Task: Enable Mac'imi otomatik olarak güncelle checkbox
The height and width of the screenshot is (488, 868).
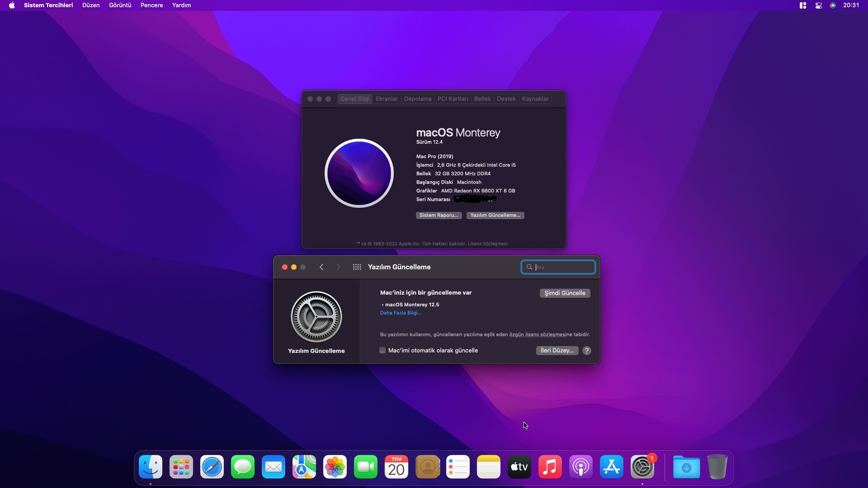Action: (382, 351)
